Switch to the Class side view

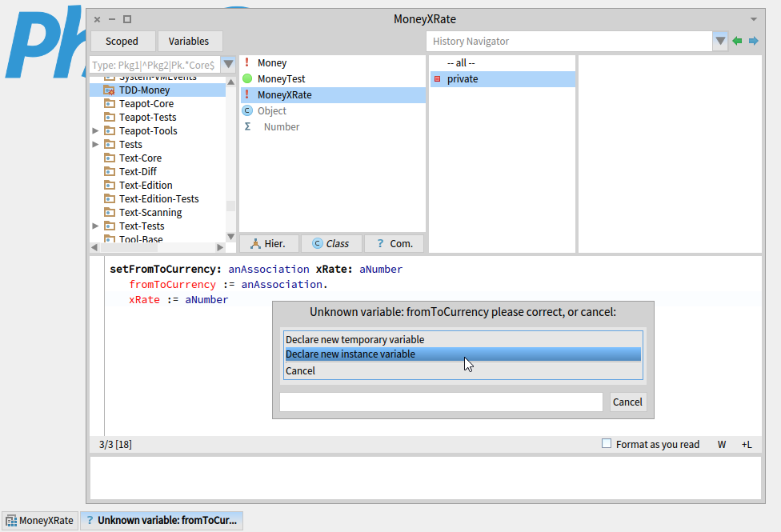331,243
